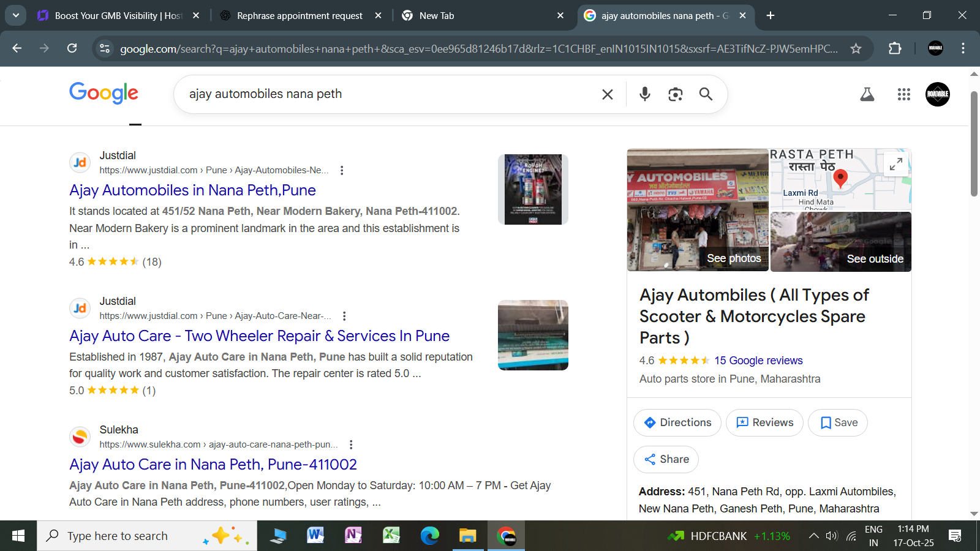The height and width of the screenshot is (551, 980).
Task: Get Directions to Ajay Automobiles
Action: tap(677, 422)
